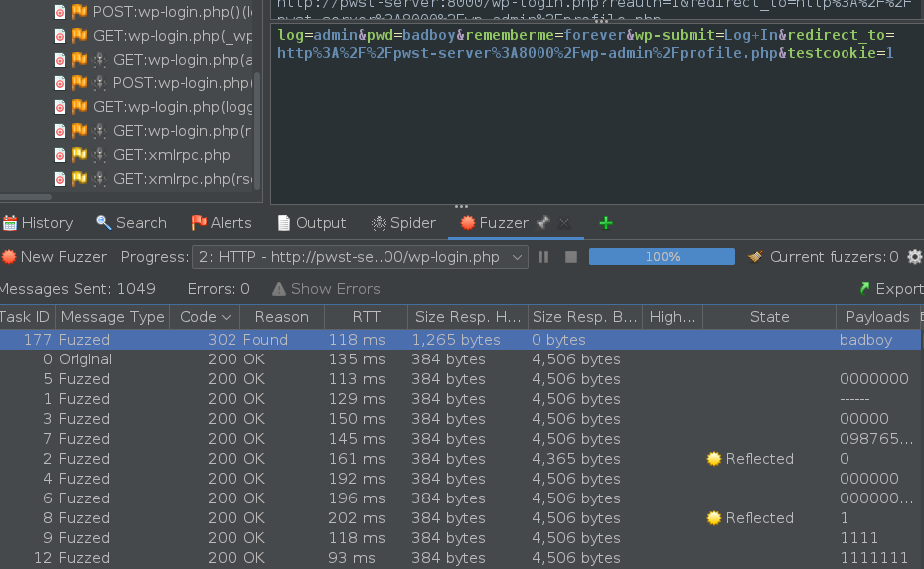Pause the running fuzzer
Screen dimensions: 924x569
pyautogui.click(x=543, y=257)
